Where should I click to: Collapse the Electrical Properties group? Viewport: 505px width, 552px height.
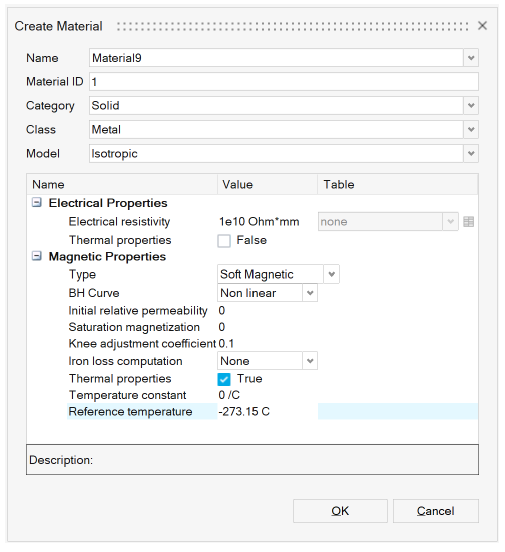(37, 202)
